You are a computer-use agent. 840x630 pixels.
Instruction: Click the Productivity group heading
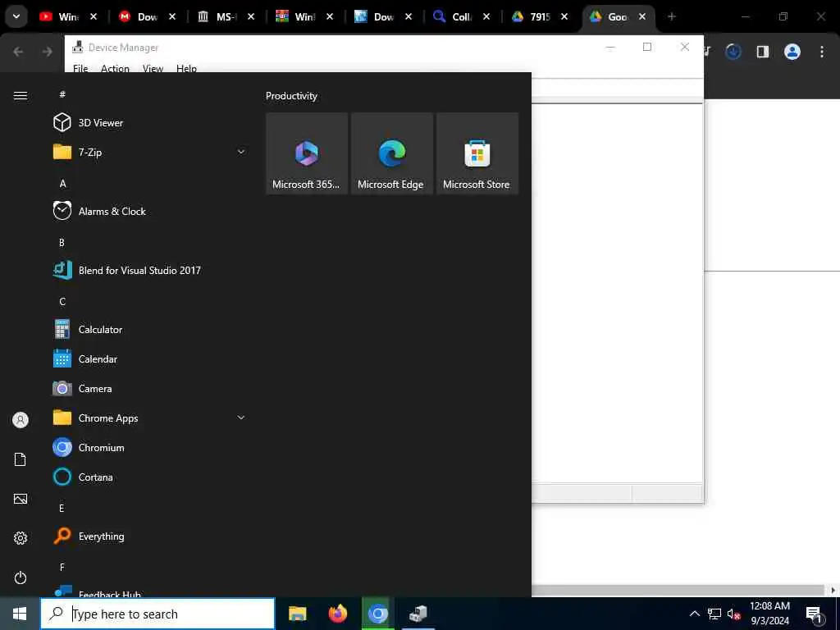[x=291, y=96]
